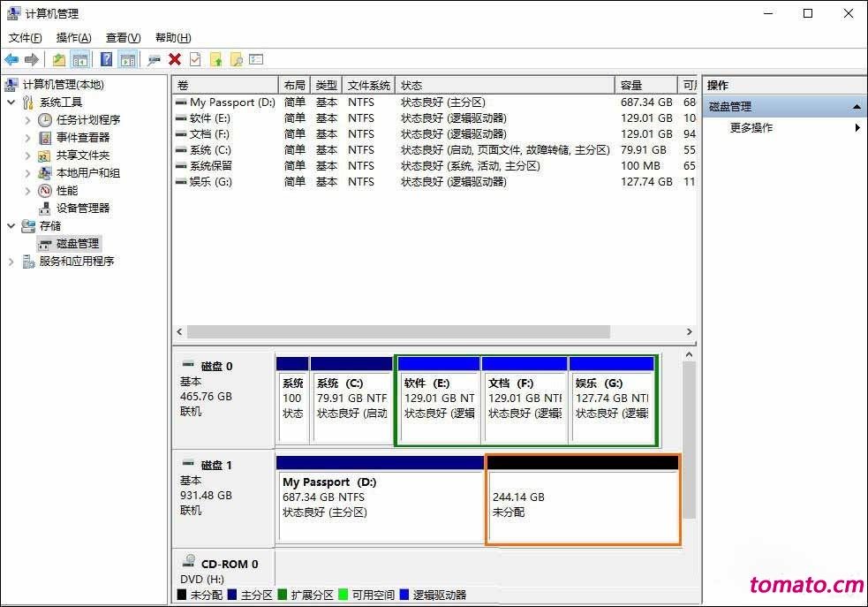Click the checkmark properties toolbar icon
Screen dimensions: 868x607
(195, 59)
